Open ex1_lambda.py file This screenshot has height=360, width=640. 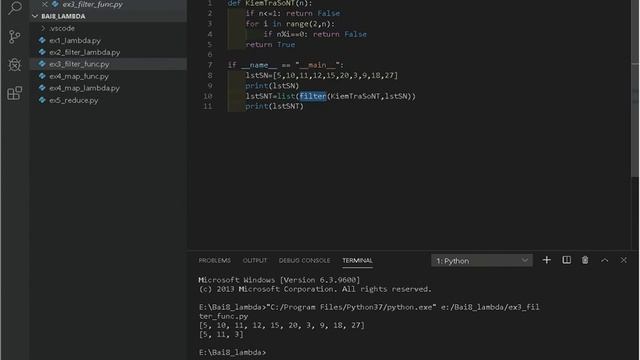75,40
